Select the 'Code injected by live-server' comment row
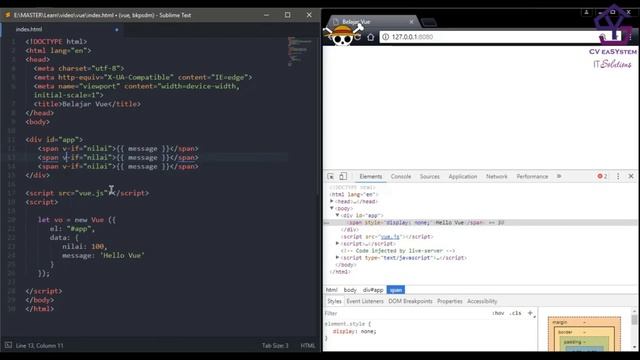Screen dimensions: 640x360 [398, 251]
